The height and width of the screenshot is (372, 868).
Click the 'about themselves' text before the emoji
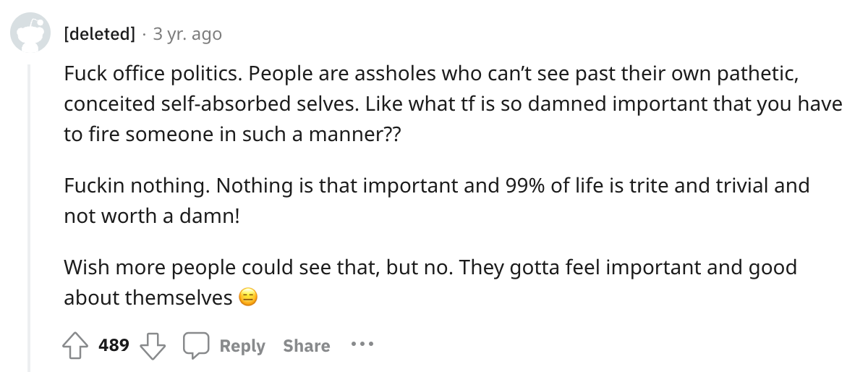[x=148, y=297]
